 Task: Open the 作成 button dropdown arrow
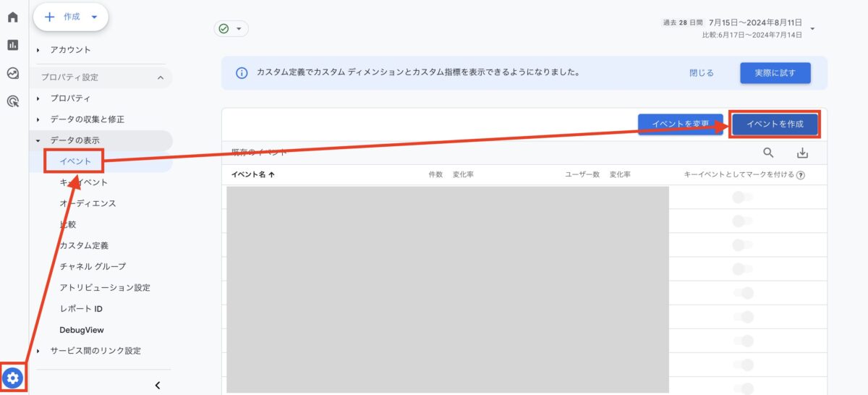[94, 17]
